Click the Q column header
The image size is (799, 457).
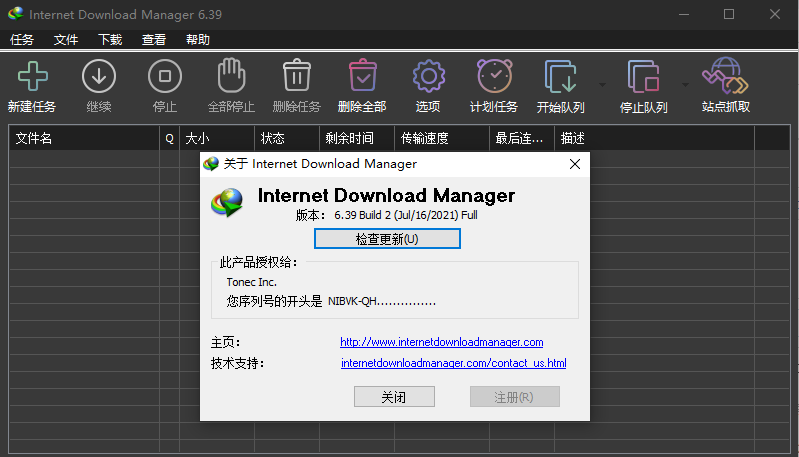[169, 138]
